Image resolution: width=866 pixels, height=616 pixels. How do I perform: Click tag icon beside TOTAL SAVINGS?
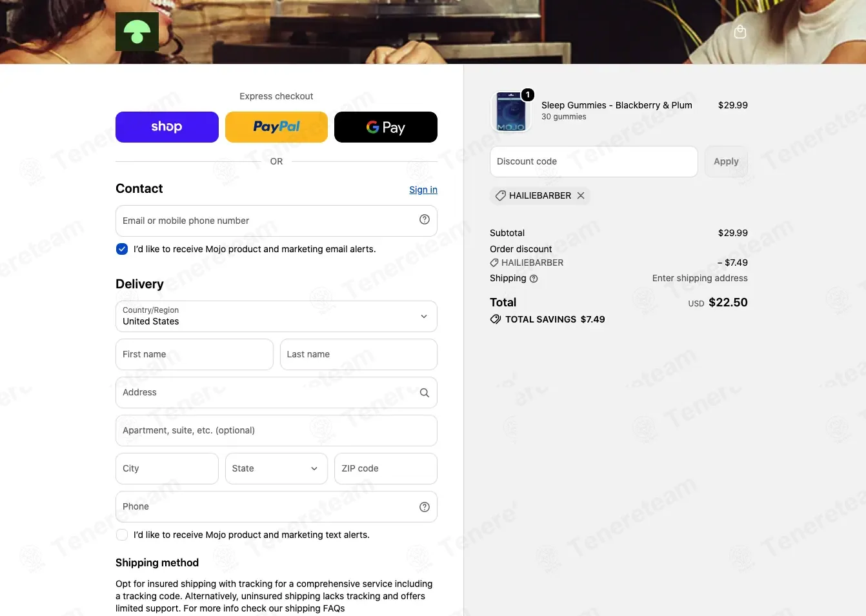pyautogui.click(x=496, y=319)
